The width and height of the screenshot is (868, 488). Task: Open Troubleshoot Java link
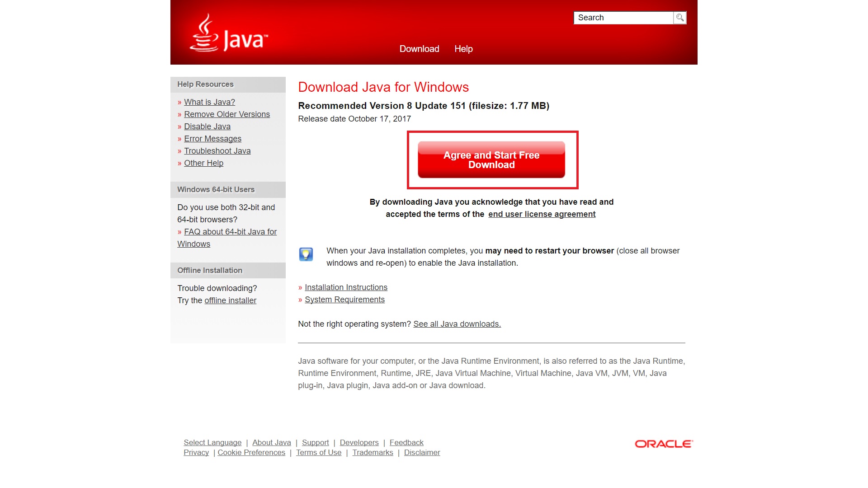[x=217, y=151]
